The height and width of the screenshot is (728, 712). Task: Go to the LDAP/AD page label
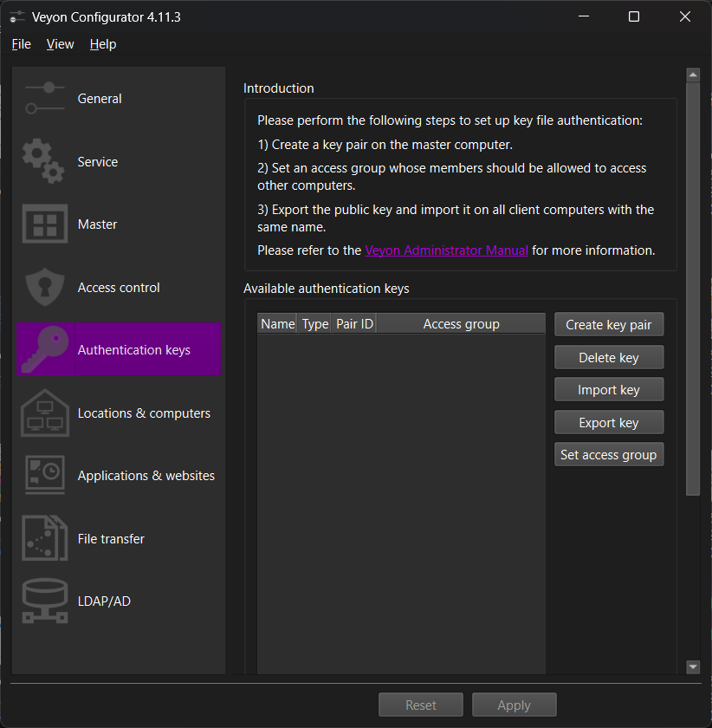pyautogui.click(x=105, y=601)
